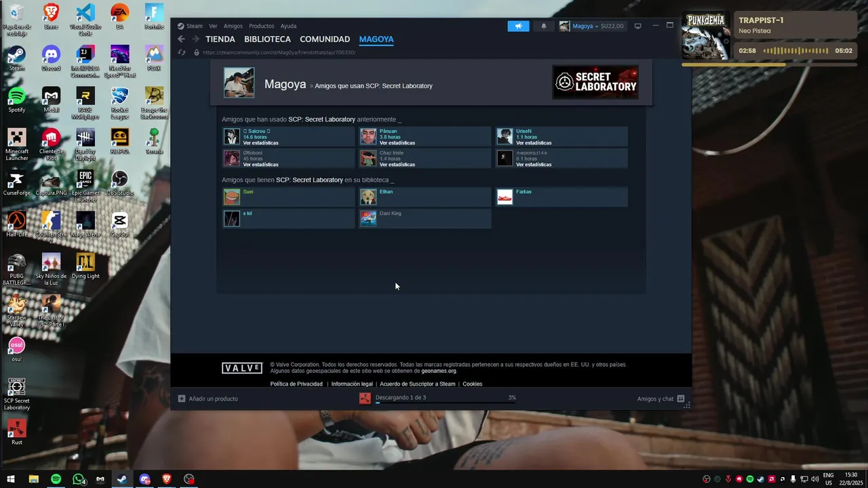The width and height of the screenshot is (868, 488).
Task: View statistics for friend UriseN
Action: 534,143
